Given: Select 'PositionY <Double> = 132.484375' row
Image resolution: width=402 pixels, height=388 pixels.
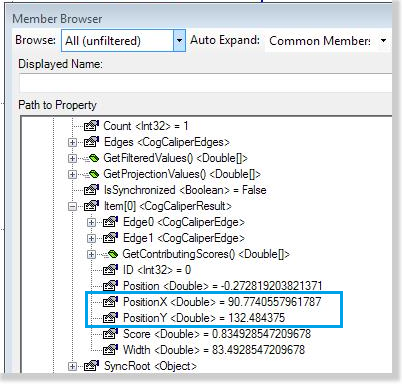Looking at the screenshot, I should [x=204, y=318].
